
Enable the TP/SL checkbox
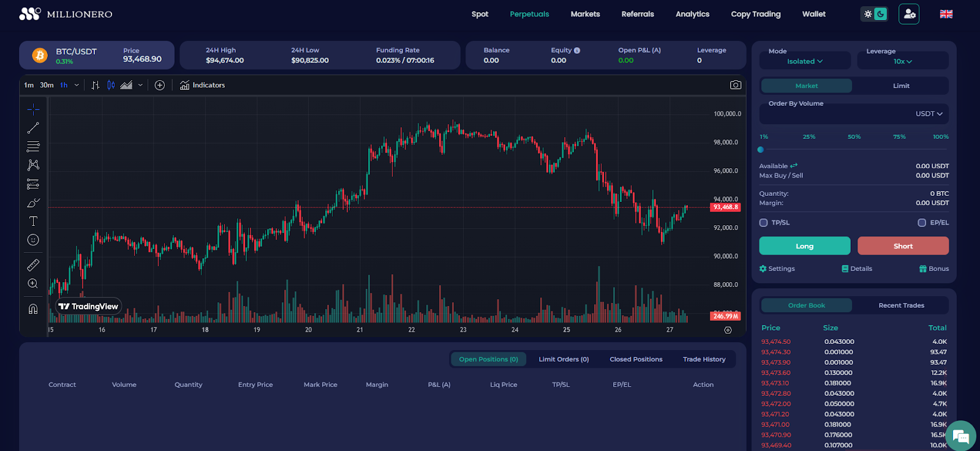(x=763, y=223)
